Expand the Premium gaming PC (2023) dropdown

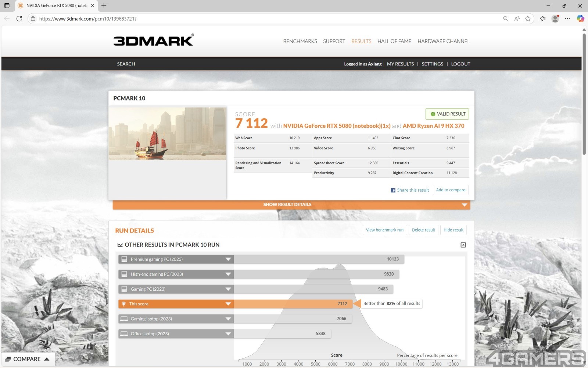(x=228, y=259)
